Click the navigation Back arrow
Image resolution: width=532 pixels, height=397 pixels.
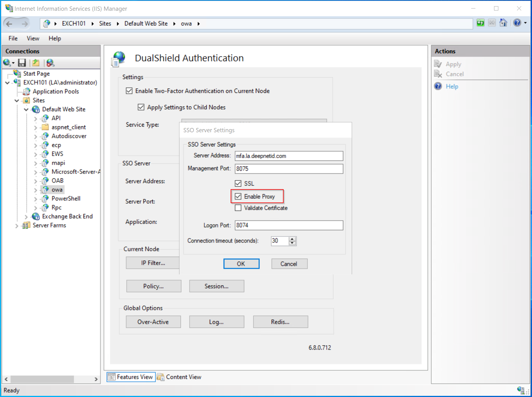(x=9, y=24)
